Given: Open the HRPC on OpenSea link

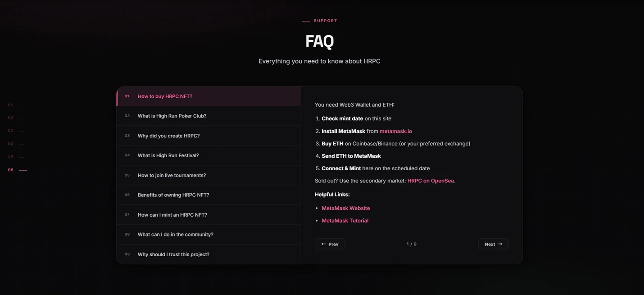Looking at the screenshot, I should click(431, 181).
